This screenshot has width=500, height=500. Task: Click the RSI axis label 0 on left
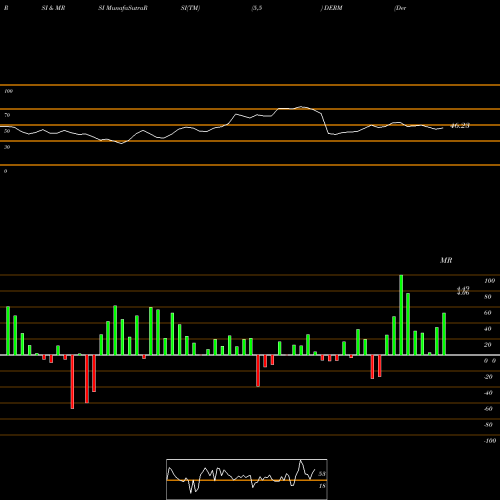point(5,171)
